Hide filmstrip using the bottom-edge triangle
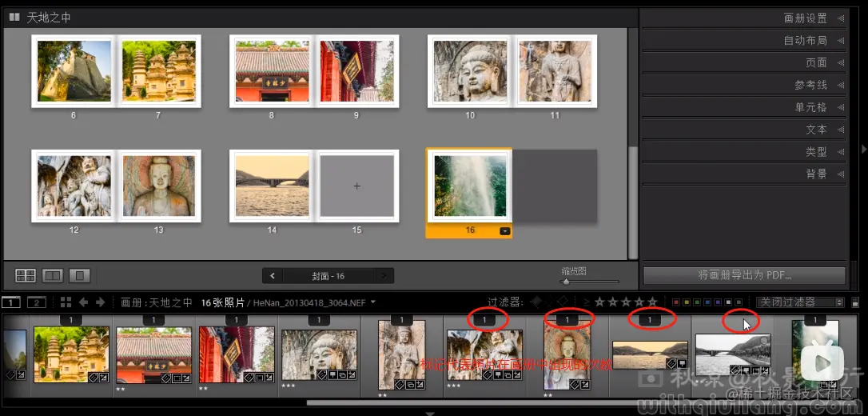The image size is (868, 416). click(x=429, y=413)
